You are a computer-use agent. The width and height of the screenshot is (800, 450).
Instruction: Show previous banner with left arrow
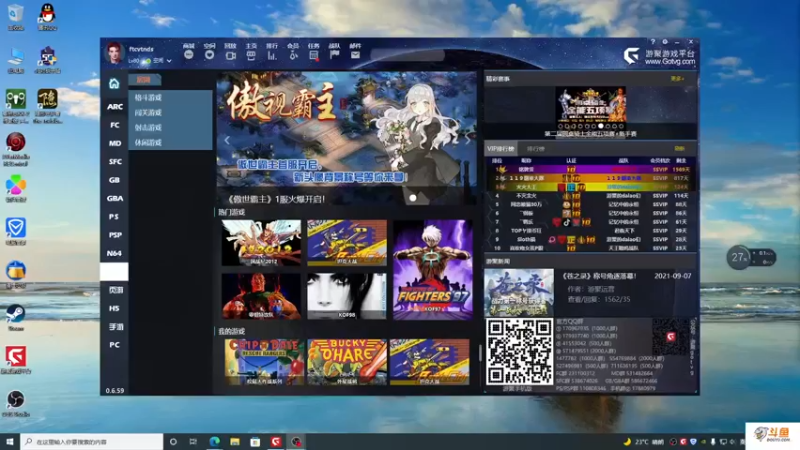227,140
